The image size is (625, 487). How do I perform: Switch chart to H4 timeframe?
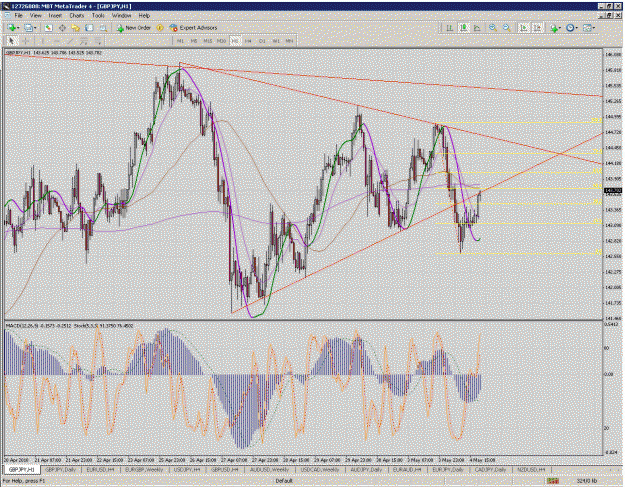pyautogui.click(x=248, y=41)
